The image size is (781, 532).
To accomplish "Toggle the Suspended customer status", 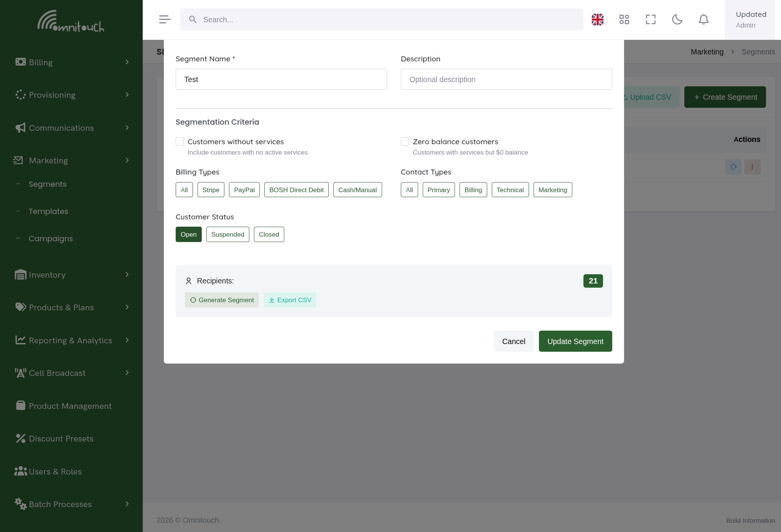I will [x=228, y=234].
